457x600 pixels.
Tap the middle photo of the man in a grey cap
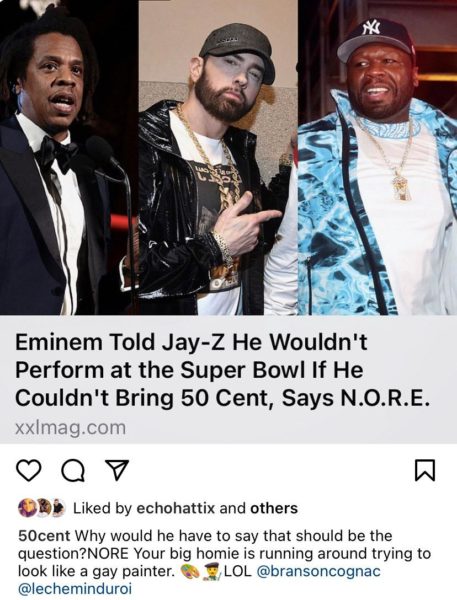click(218, 157)
